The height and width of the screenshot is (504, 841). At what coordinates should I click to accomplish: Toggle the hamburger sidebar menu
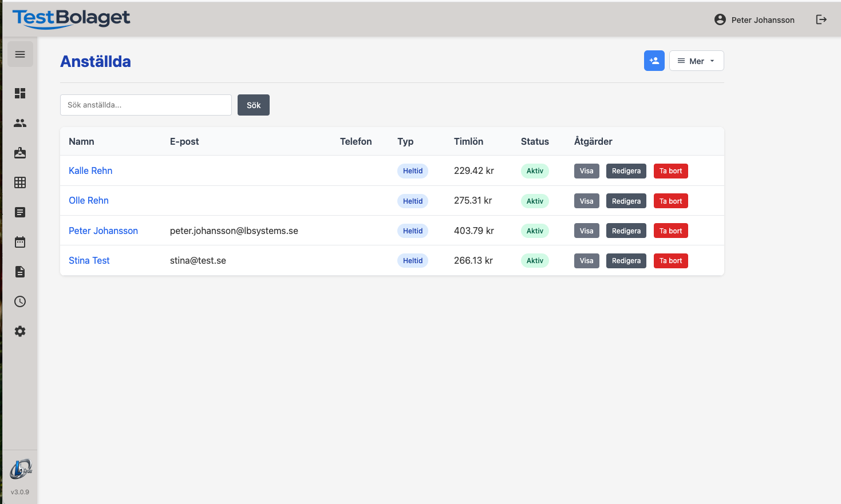click(x=20, y=54)
